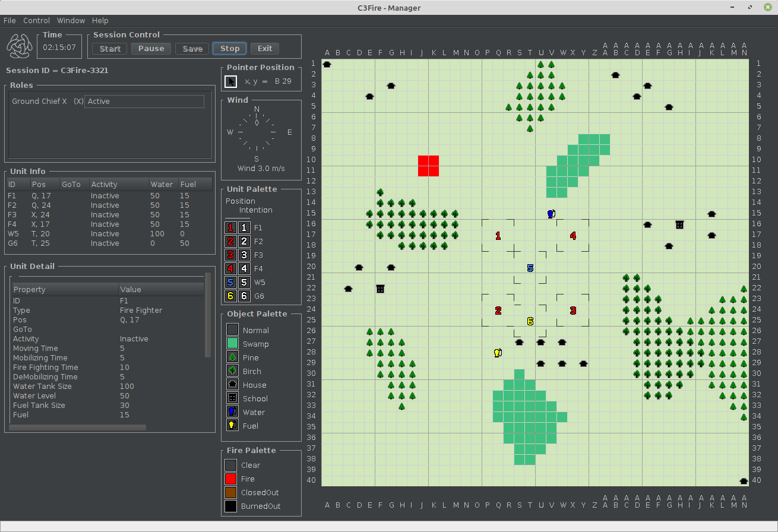Viewport: 778px width, 532px height.
Task: Click the Ground Chief X Active field
Action: pos(146,102)
